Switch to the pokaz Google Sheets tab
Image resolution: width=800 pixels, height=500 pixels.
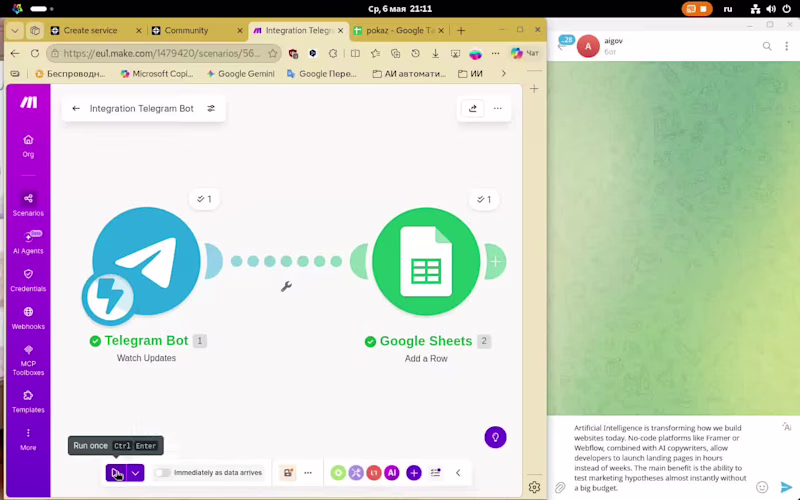coord(400,31)
